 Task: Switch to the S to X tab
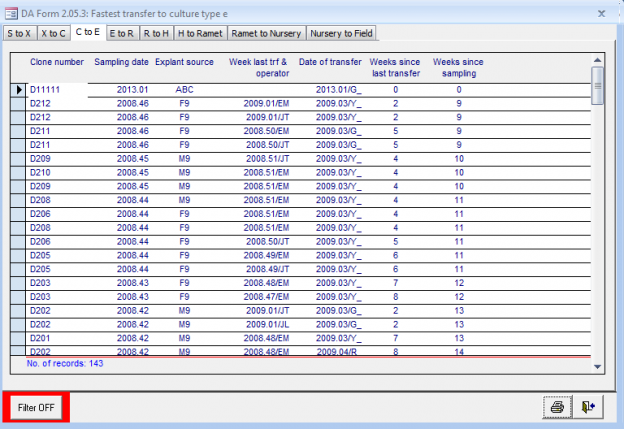pyautogui.click(x=19, y=33)
